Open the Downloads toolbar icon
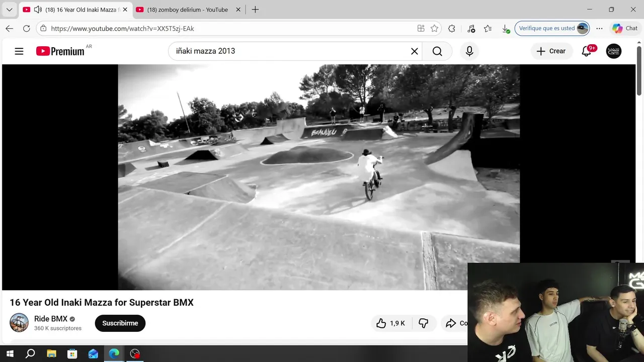This screenshot has width=644, height=362. coord(506,29)
